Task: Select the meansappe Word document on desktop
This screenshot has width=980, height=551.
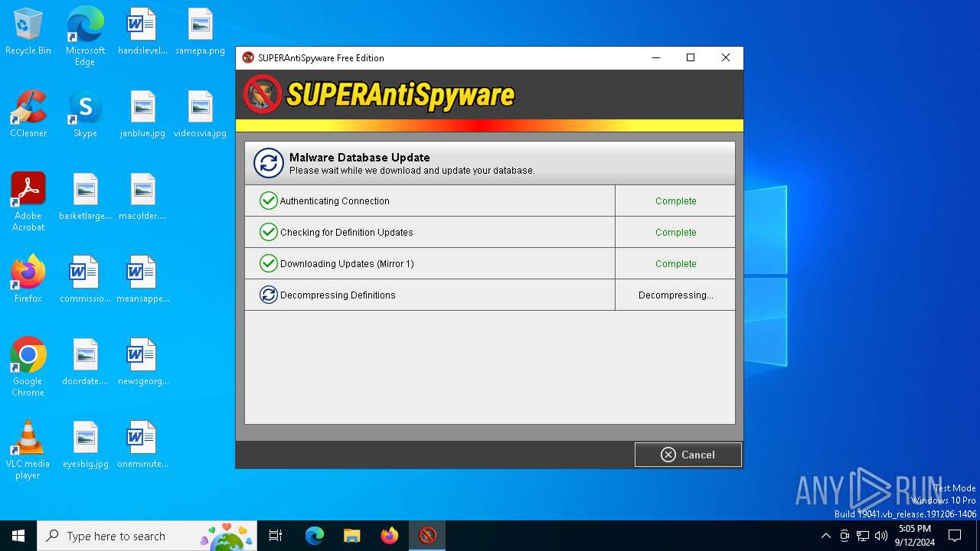Action: click(x=142, y=280)
